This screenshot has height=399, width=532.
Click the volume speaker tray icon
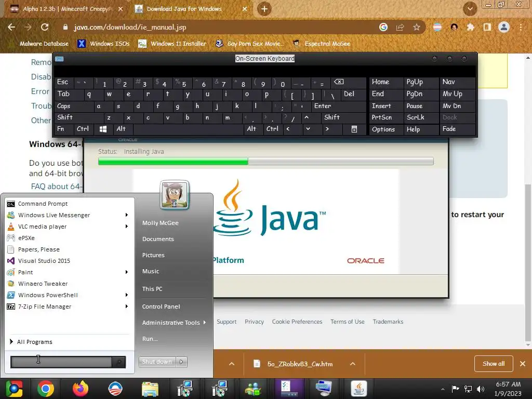coord(481,389)
